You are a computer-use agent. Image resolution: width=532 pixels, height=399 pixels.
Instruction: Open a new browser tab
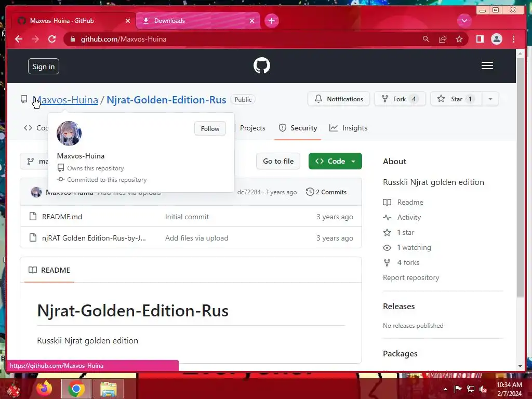click(271, 21)
